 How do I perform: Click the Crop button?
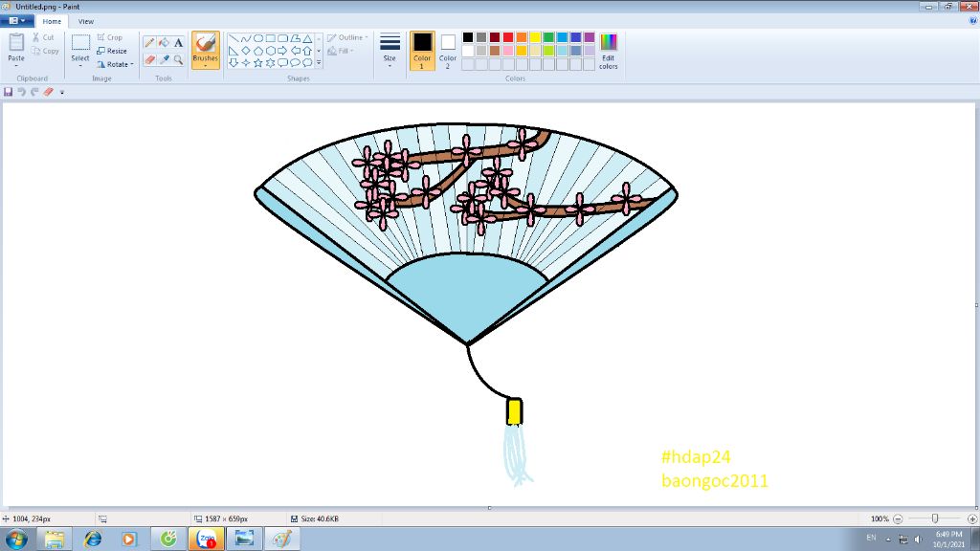click(x=110, y=37)
